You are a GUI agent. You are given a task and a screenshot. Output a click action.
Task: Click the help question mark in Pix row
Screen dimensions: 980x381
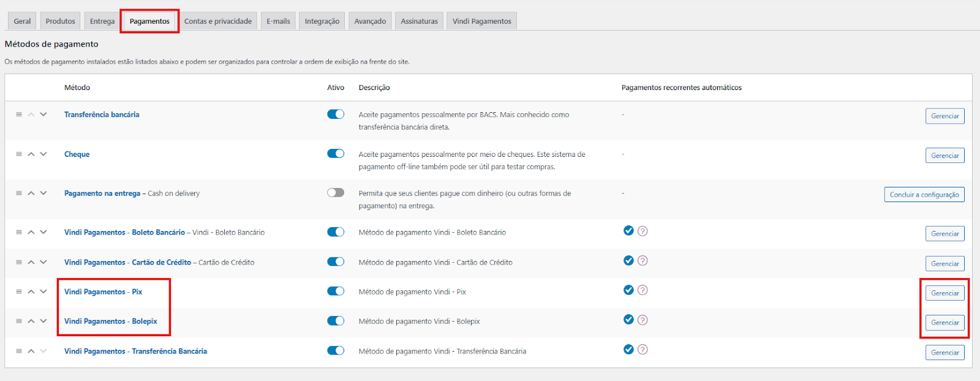tap(642, 290)
